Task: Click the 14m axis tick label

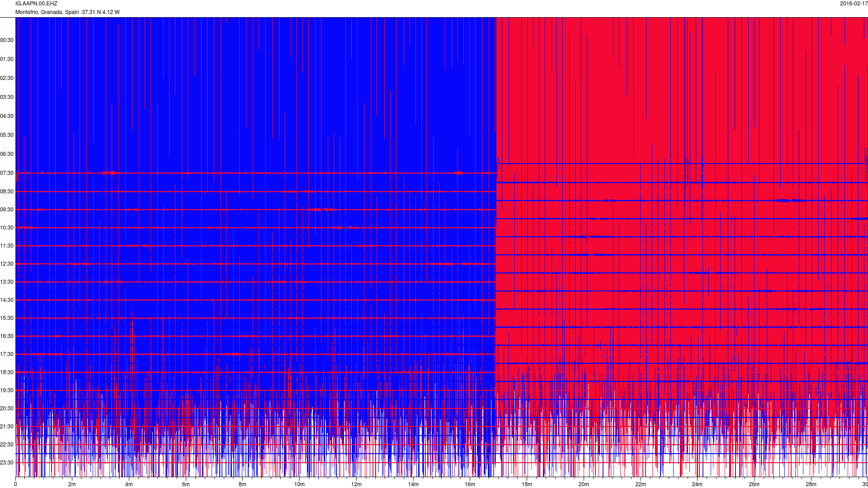Action: [413, 484]
